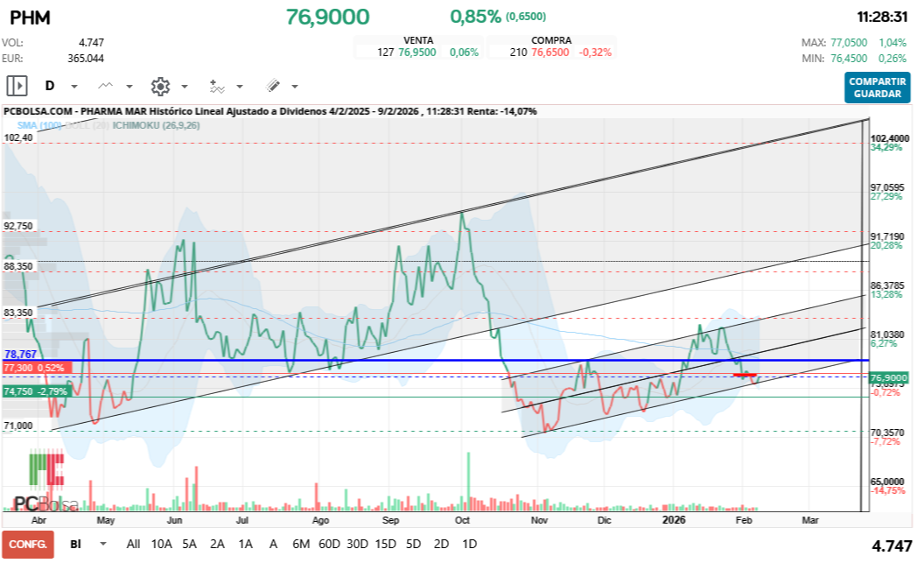This screenshot has width=924, height=563.
Task: Expand the BI dropdown at bottom
Action: 103,544
